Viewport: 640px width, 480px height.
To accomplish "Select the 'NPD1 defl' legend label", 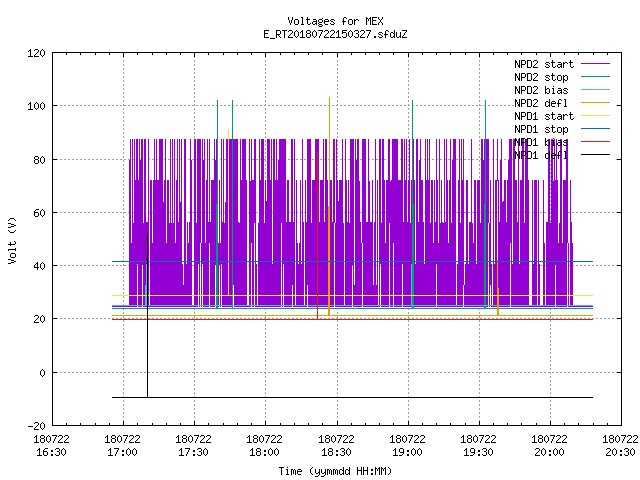I will pos(541,156).
